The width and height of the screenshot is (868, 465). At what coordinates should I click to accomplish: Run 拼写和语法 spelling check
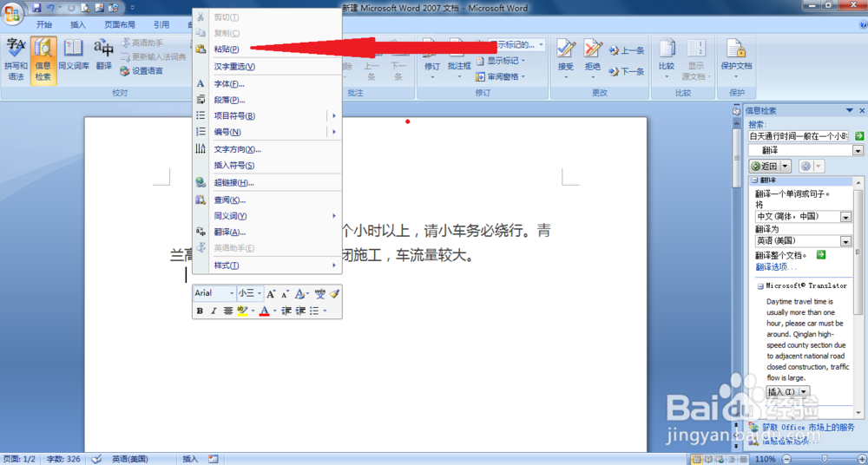[x=16, y=61]
